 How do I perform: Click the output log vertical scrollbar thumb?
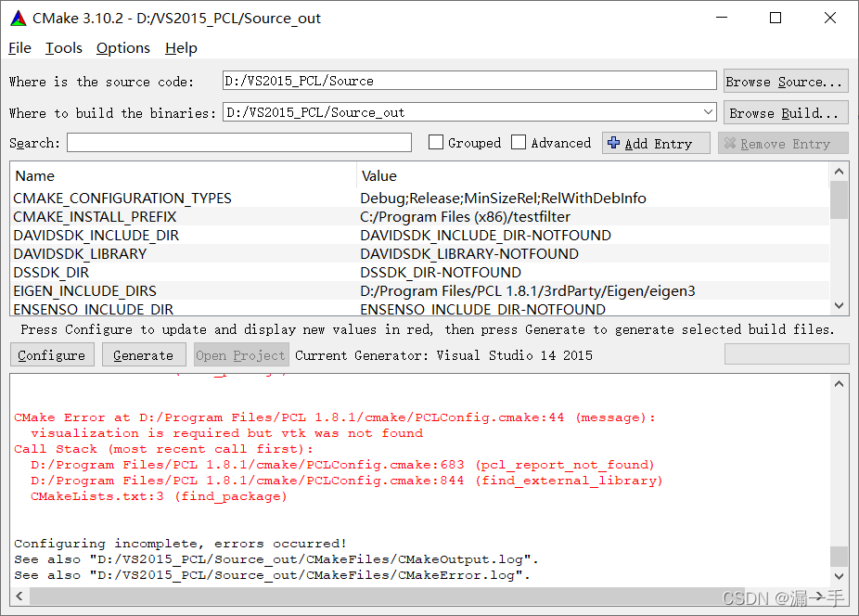839,556
